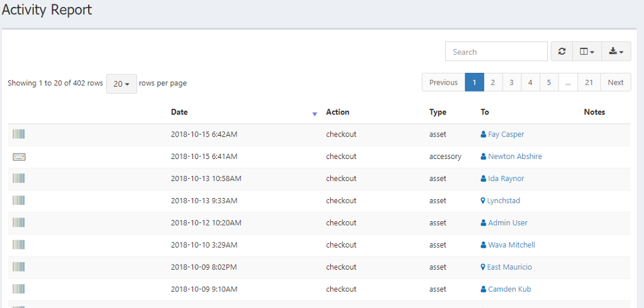The image size is (644, 308).
Task: Click the barcode icon in Camden Kub row
Action: pos(19,289)
